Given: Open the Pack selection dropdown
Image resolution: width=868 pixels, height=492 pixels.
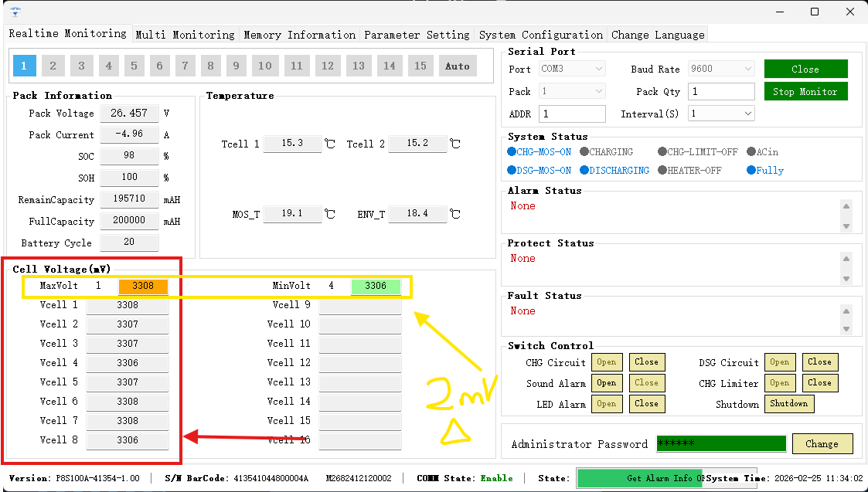Looking at the screenshot, I should (572, 91).
